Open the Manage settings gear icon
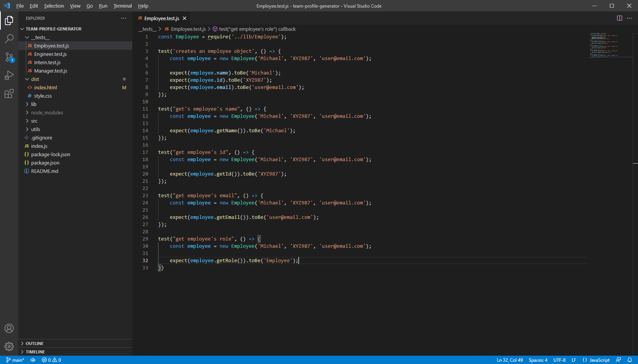 click(x=9, y=346)
